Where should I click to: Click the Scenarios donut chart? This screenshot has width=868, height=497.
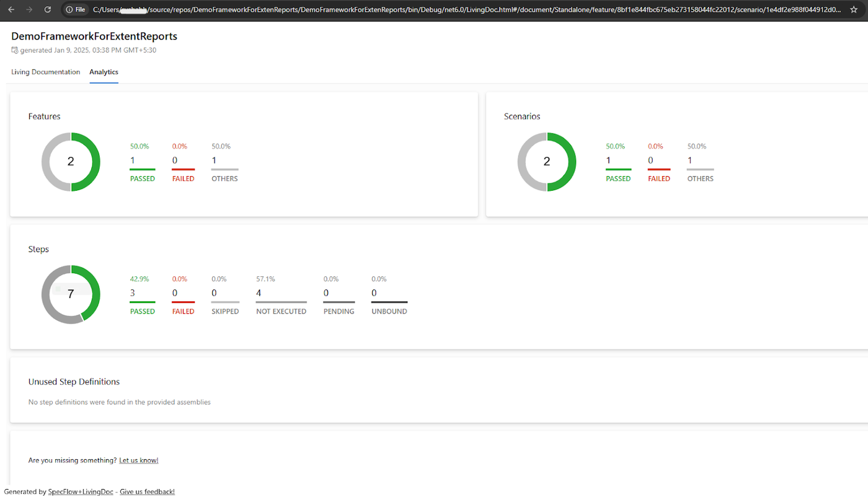click(546, 162)
